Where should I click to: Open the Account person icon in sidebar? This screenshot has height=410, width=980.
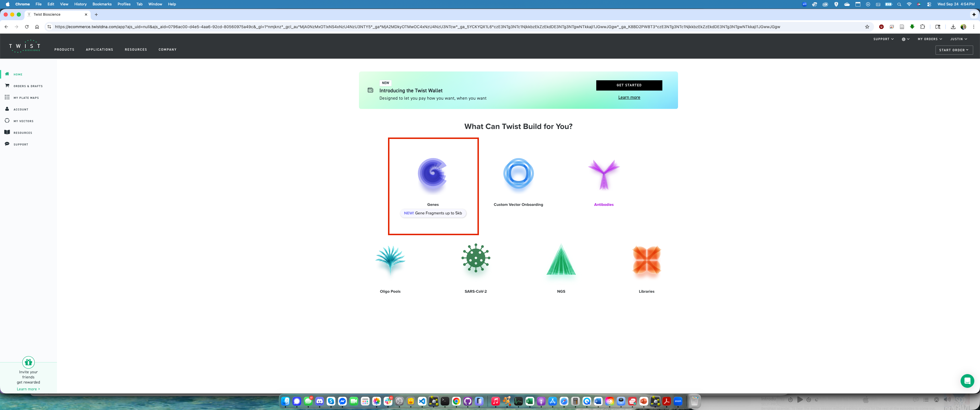coord(7,109)
